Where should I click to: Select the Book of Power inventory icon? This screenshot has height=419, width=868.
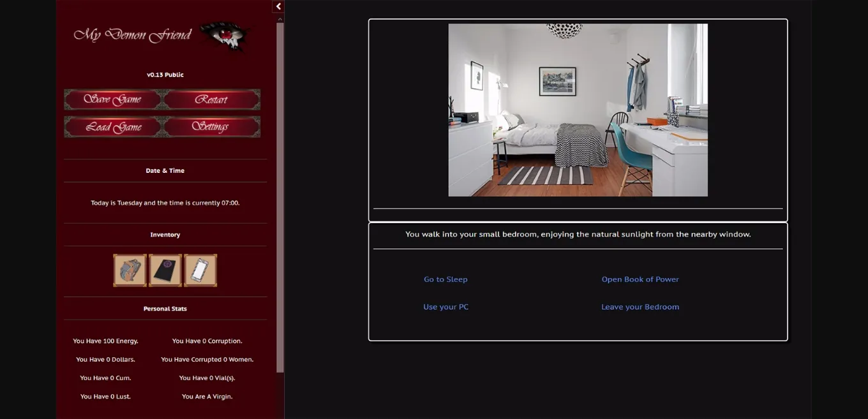165,270
